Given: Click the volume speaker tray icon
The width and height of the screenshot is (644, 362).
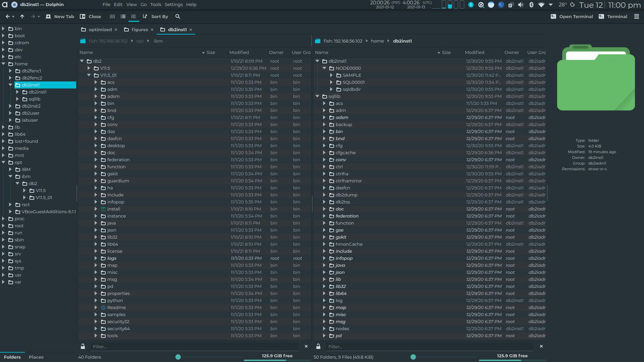Looking at the screenshot, I should (521, 5).
